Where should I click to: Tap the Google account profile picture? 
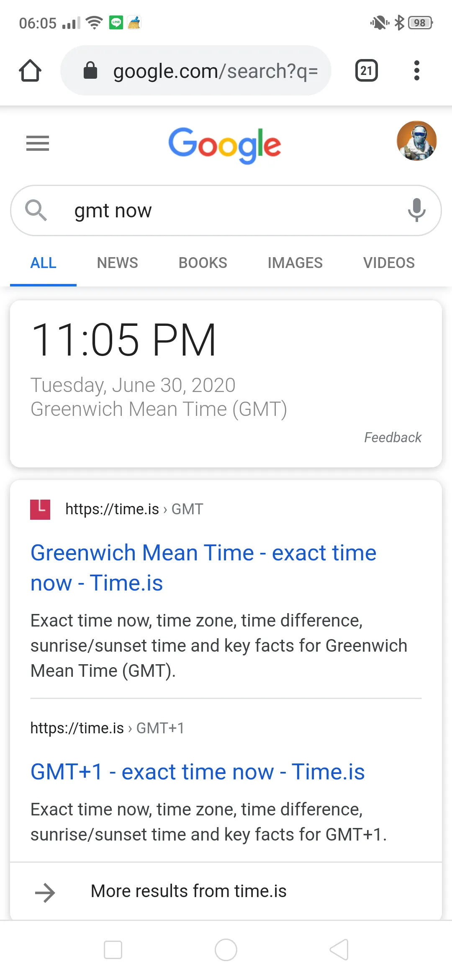click(416, 141)
